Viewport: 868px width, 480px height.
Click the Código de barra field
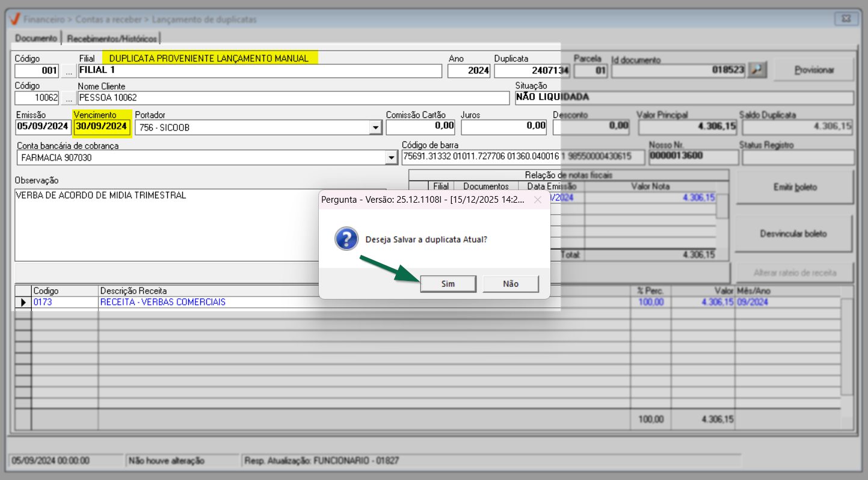[x=517, y=157]
